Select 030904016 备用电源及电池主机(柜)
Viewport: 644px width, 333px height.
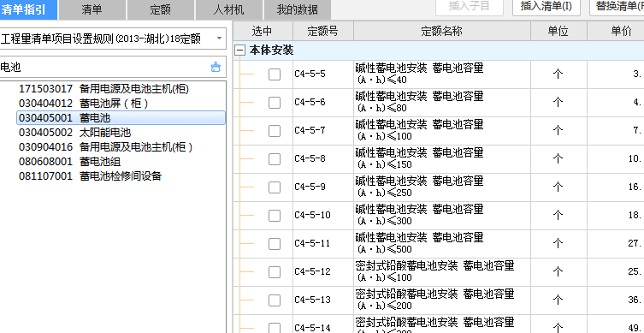[x=105, y=146]
